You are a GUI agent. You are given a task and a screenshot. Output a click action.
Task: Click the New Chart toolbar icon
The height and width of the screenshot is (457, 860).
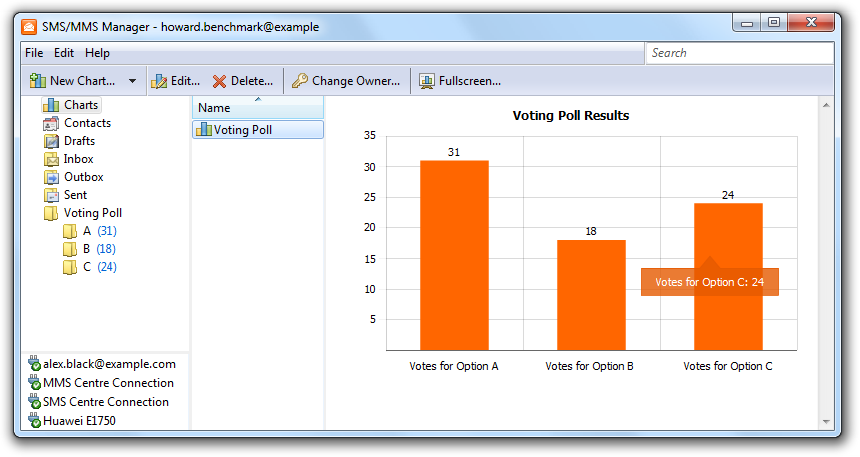tap(38, 81)
